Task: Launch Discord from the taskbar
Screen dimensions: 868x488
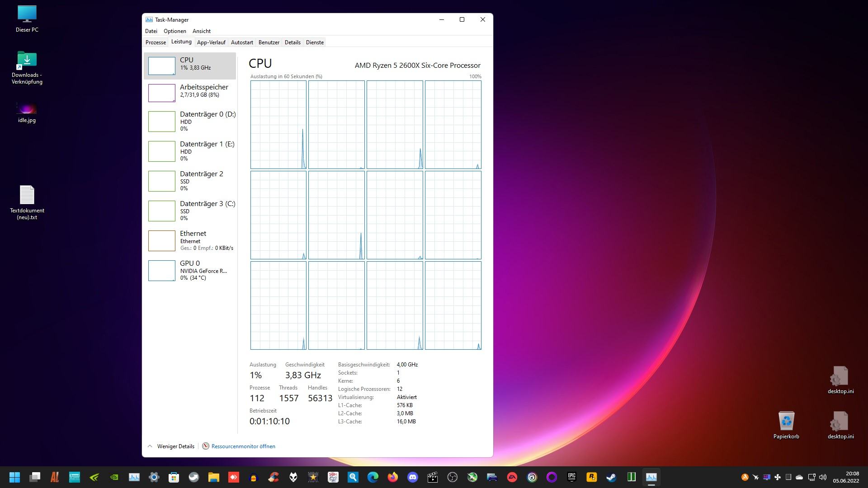Action: 413,477
